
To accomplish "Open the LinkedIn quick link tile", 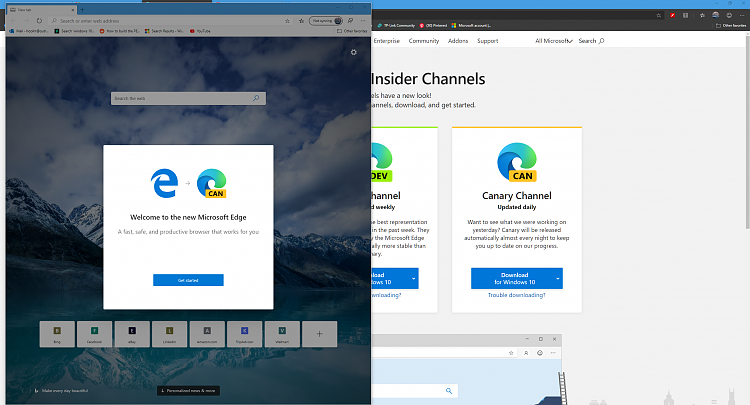I will (169, 334).
